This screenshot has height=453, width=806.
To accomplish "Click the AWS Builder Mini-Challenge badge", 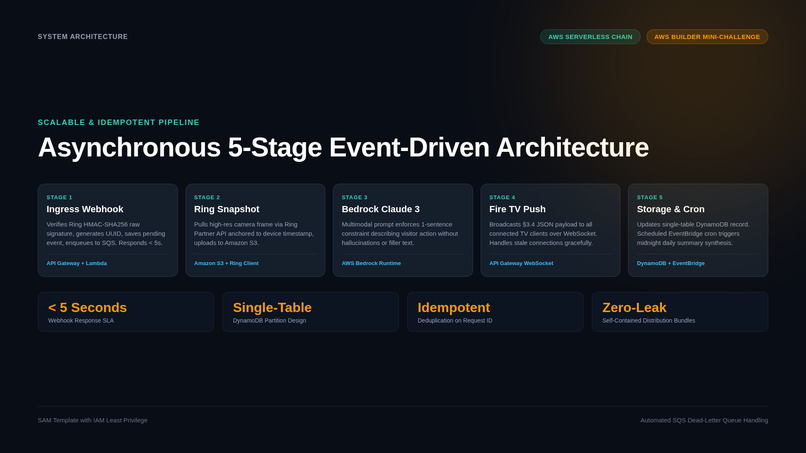I will point(707,37).
